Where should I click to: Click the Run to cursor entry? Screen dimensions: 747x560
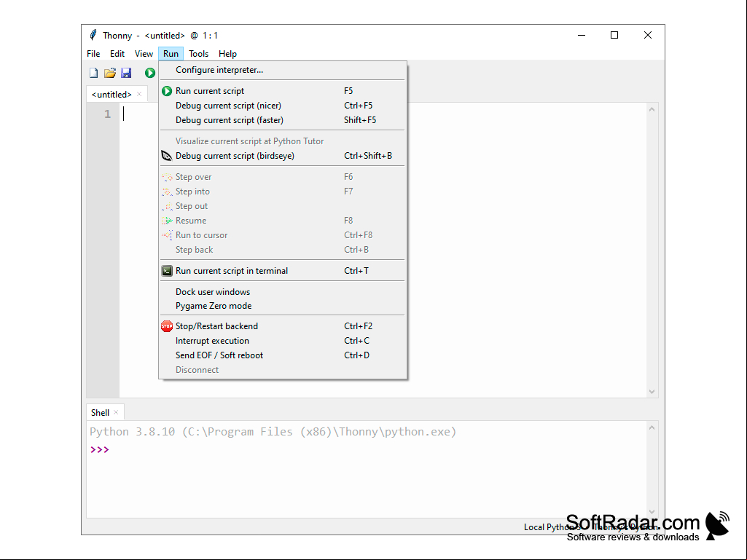283,235
